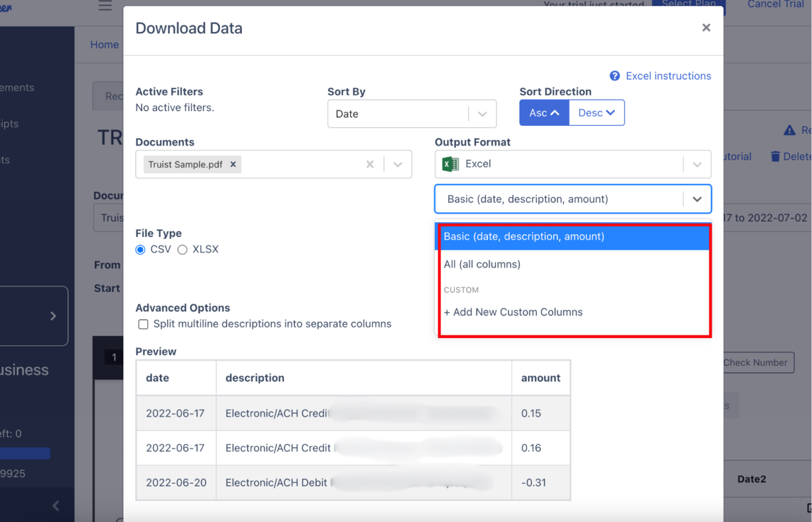Expand the sidebar card right chevron
Screen dimensions: 812x522
53,316
